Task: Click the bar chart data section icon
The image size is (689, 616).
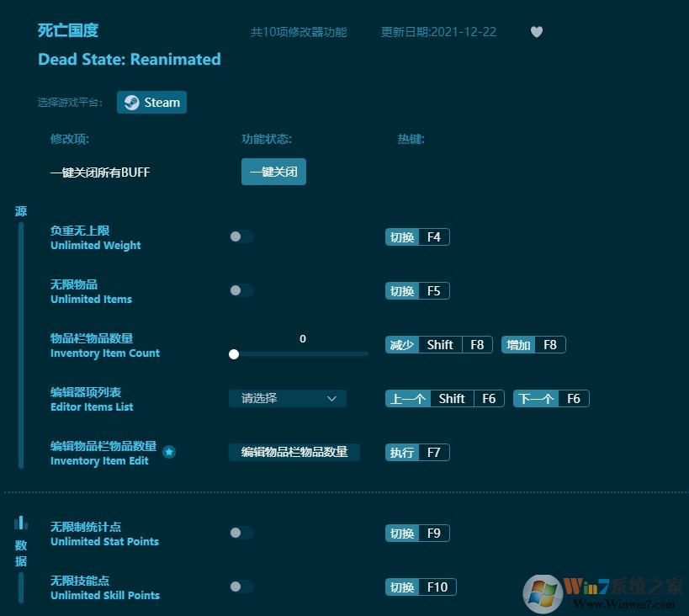Action: [21, 523]
